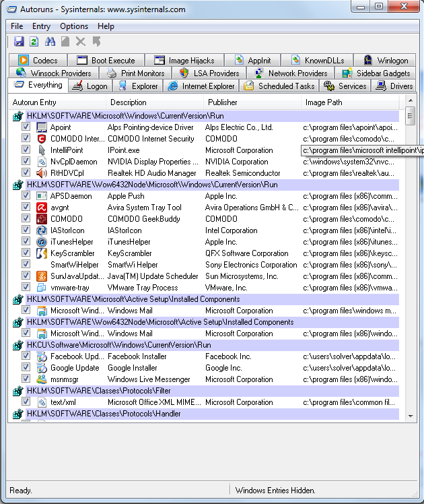This screenshot has width=424, height=504.
Task: Open the Drivers tab
Action: tap(394, 86)
